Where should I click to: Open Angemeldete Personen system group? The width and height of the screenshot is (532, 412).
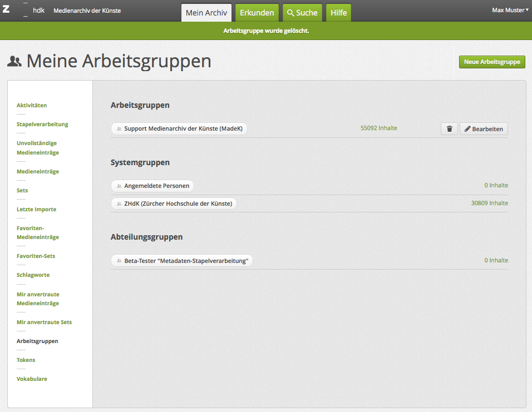pyautogui.click(x=152, y=186)
